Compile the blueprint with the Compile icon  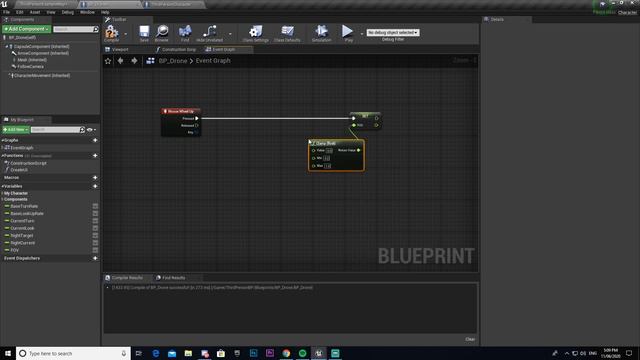click(x=111, y=32)
